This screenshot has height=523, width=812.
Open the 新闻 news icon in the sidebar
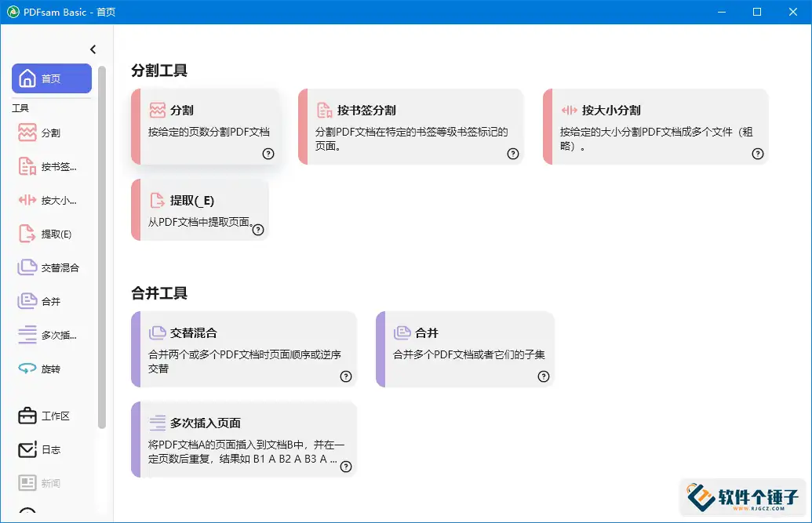tap(27, 482)
